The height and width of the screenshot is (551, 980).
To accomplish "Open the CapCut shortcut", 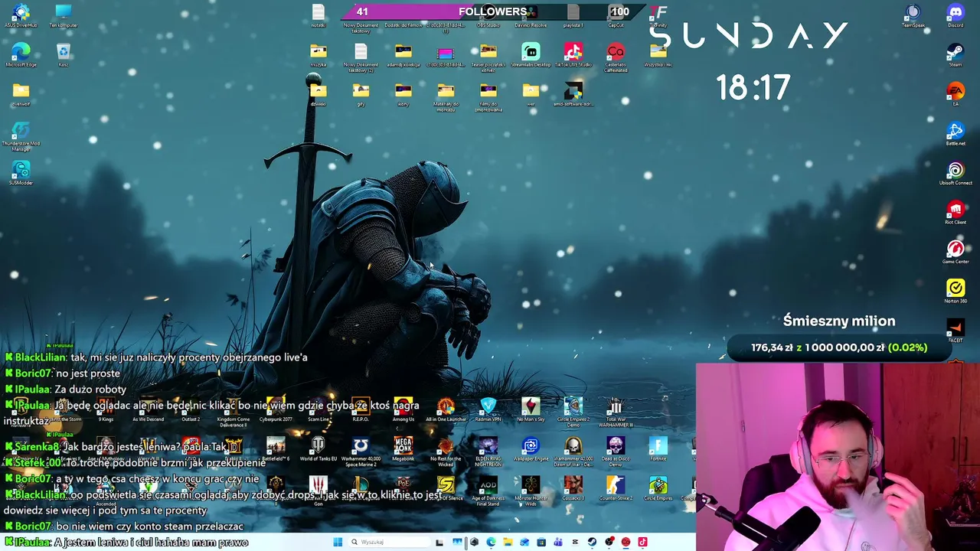I will pyautogui.click(x=616, y=15).
